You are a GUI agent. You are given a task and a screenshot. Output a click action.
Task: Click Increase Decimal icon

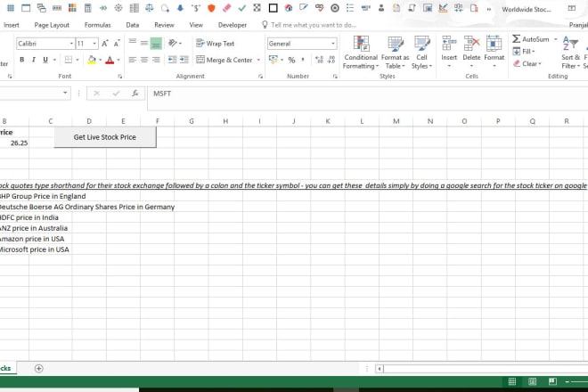tap(319, 60)
